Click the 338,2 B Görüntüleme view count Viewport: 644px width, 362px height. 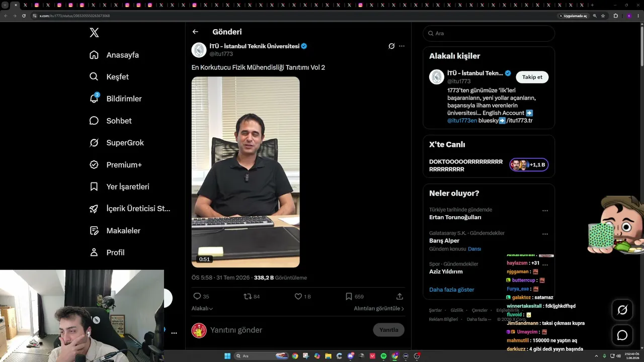point(280,278)
